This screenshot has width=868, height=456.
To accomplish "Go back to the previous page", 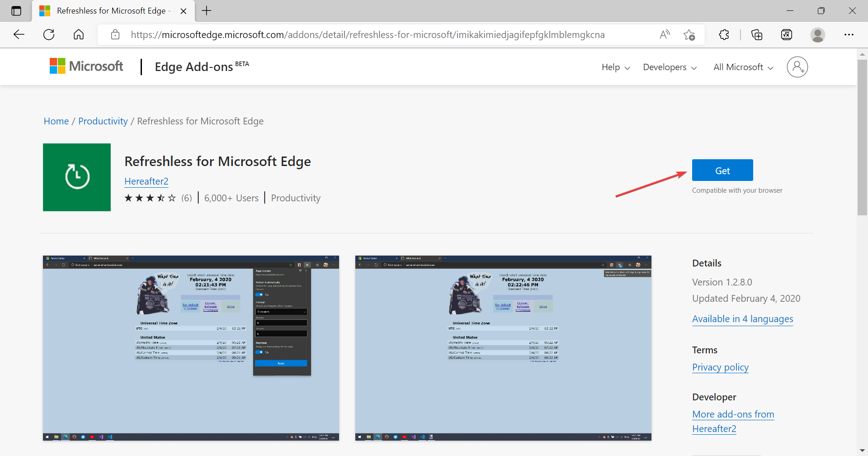I will click(x=19, y=35).
